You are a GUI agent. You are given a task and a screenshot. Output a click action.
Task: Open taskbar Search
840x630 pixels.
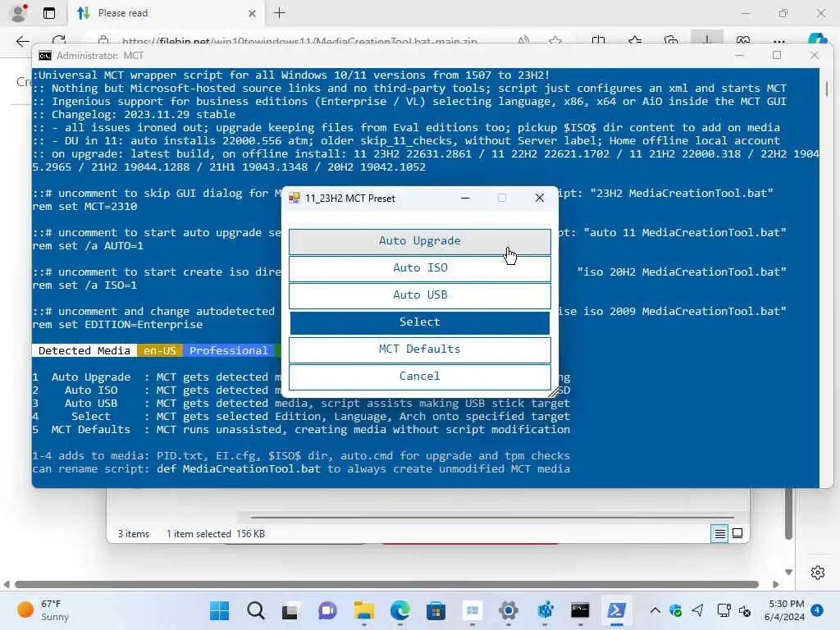[256, 610]
